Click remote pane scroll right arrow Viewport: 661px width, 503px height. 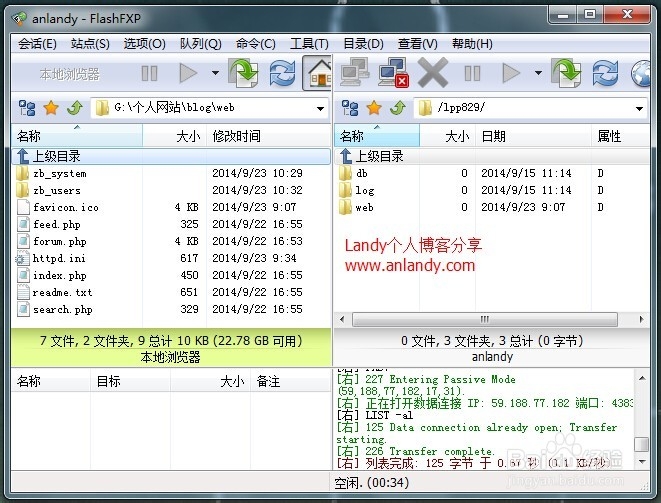point(642,319)
